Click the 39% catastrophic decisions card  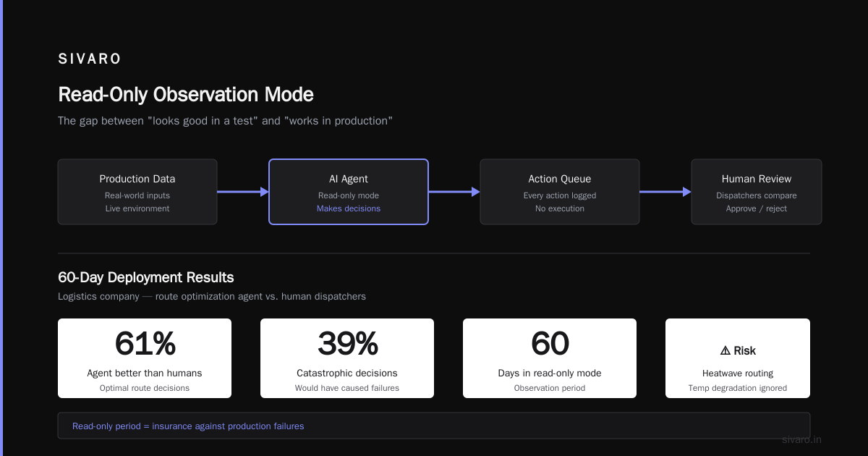point(347,358)
